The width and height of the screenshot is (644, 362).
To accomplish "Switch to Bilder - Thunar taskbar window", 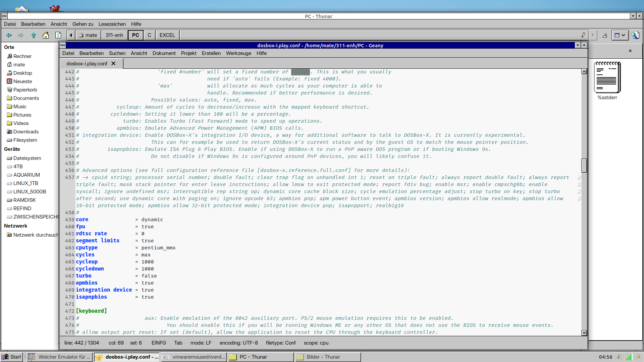I will coord(328,357).
